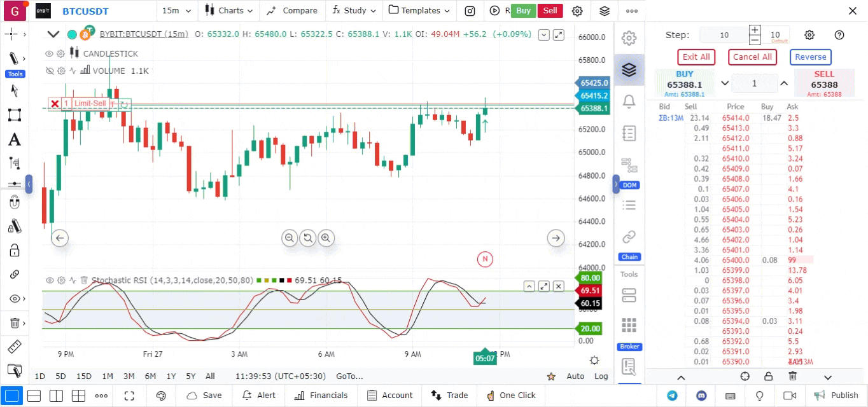
Task: Open the Study dropdown menu
Action: [x=355, y=11]
